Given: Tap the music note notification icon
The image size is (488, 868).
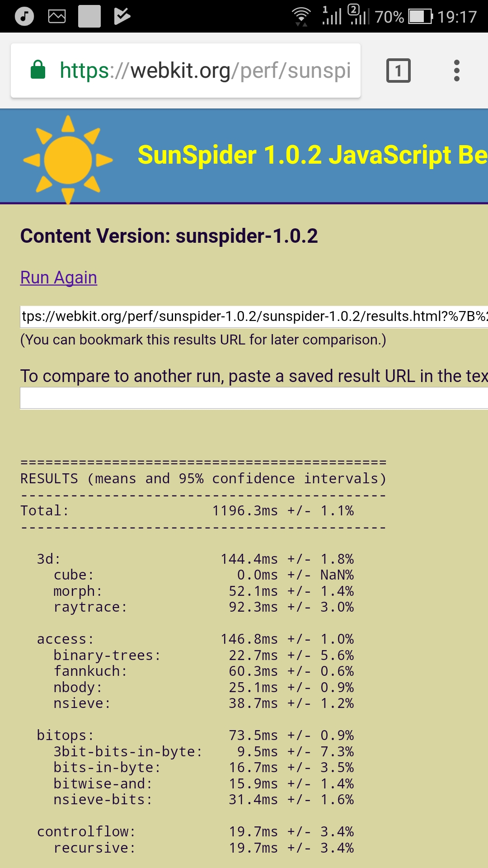Looking at the screenshot, I should pos(24,17).
